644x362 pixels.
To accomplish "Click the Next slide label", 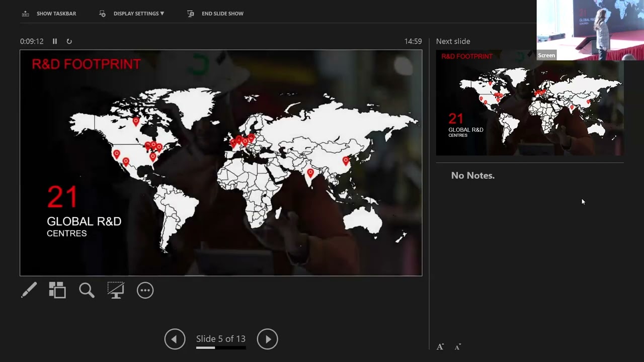I will click(x=453, y=41).
